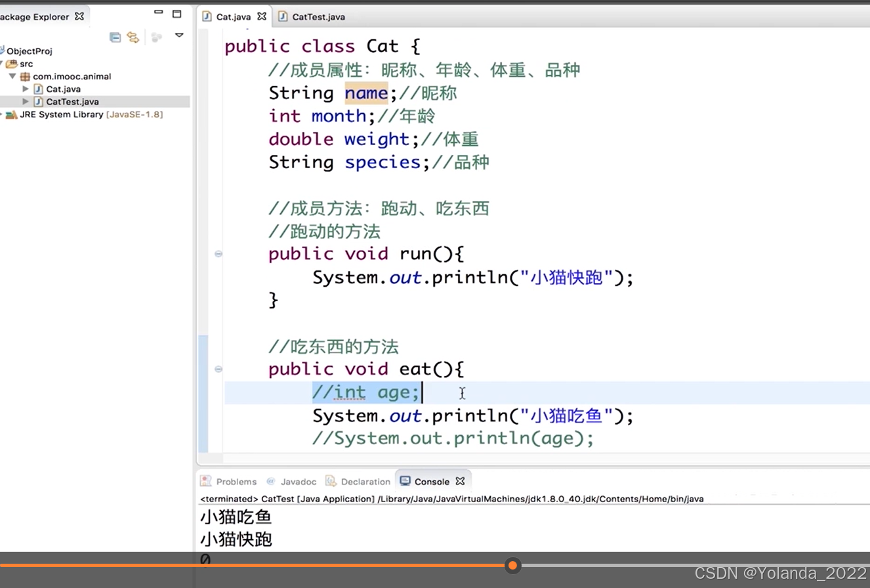
Task: Select Cat.java in Package Explorer tree
Action: click(x=63, y=89)
